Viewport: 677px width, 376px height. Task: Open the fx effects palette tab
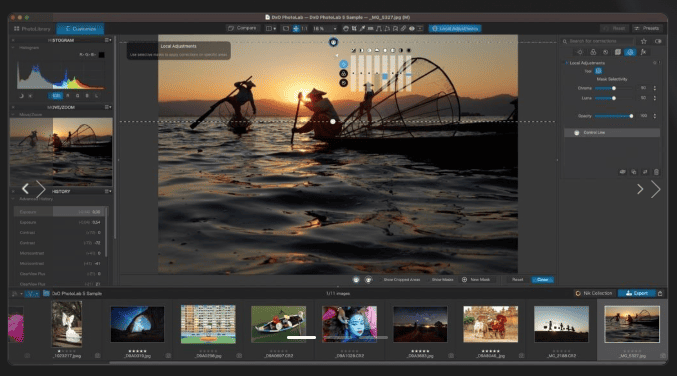(643, 52)
